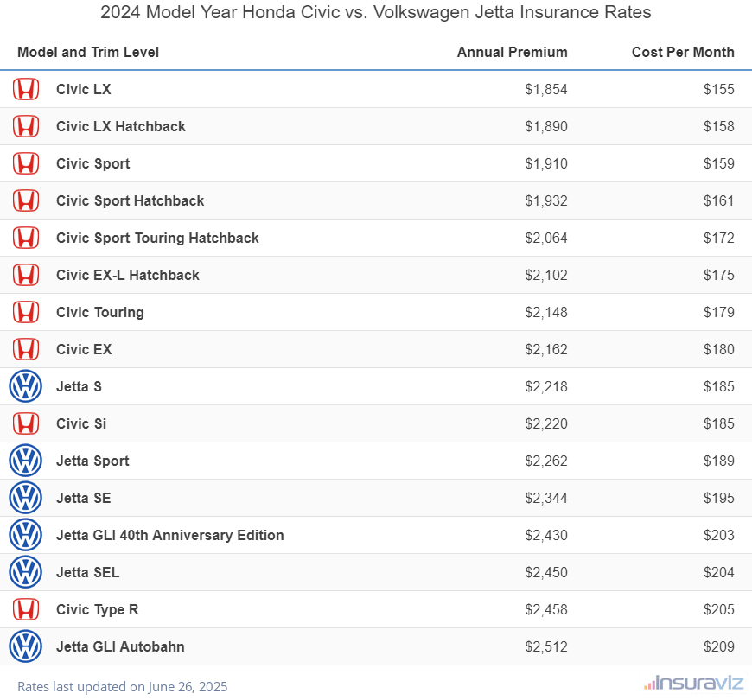Click the $1,910 annual premium value
The height and width of the screenshot is (700, 752).
pyautogui.click(x=546, y=163)
